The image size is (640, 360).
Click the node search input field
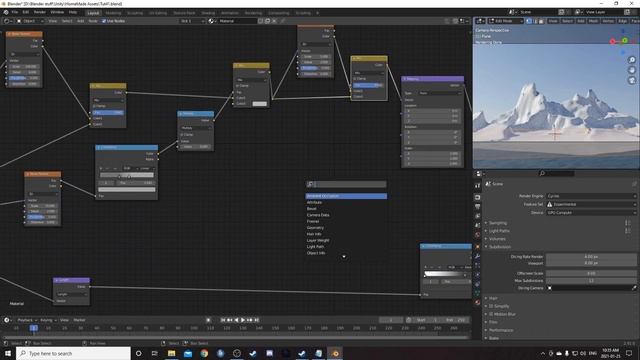tap(346, 184)
